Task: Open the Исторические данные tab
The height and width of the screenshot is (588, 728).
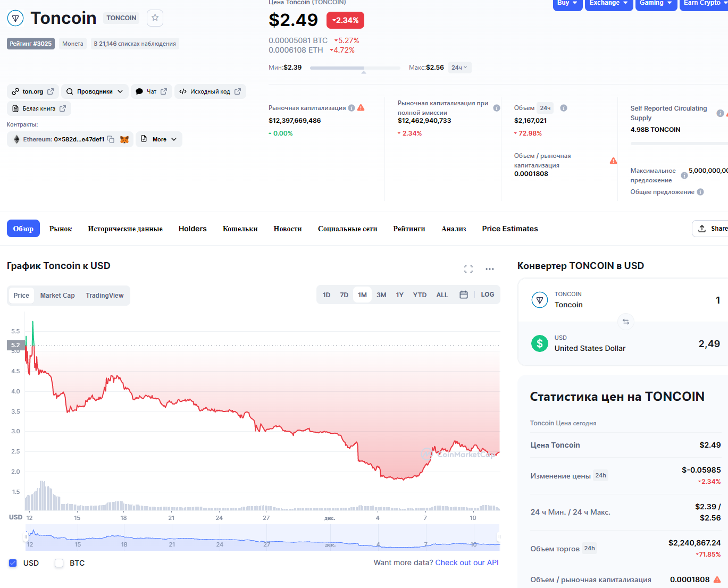Action: click(125, 229)
